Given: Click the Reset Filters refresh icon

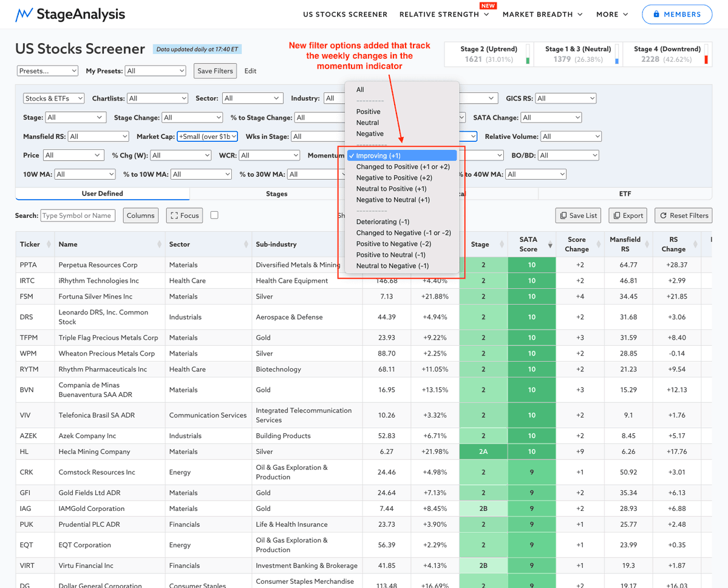Looking at the screenshot, I should 663,215.
